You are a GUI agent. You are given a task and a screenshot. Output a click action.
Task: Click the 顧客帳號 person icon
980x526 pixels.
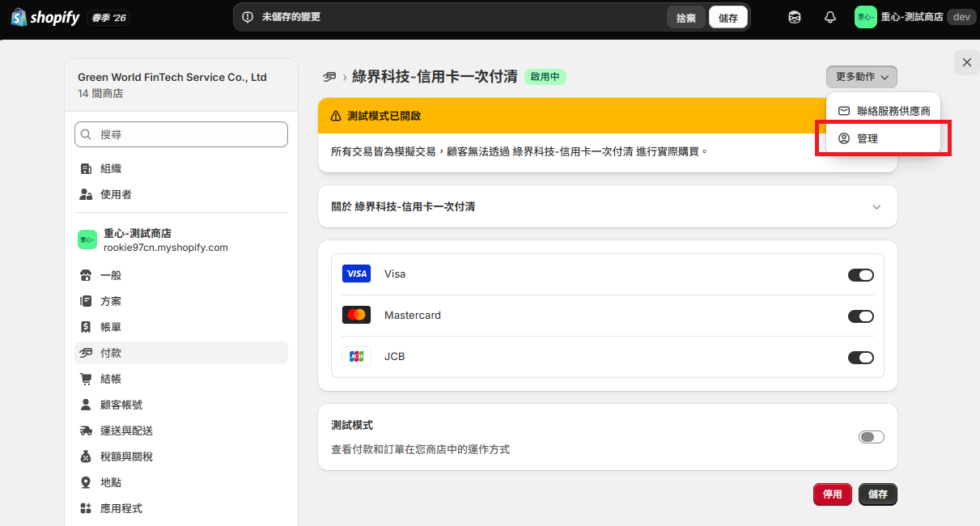coord(86,405)
